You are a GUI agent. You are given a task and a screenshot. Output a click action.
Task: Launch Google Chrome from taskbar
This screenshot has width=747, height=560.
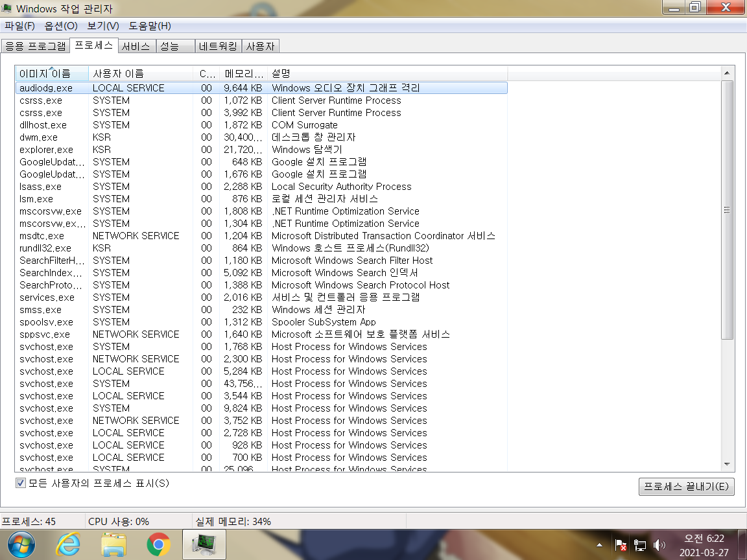click(159, 544)
